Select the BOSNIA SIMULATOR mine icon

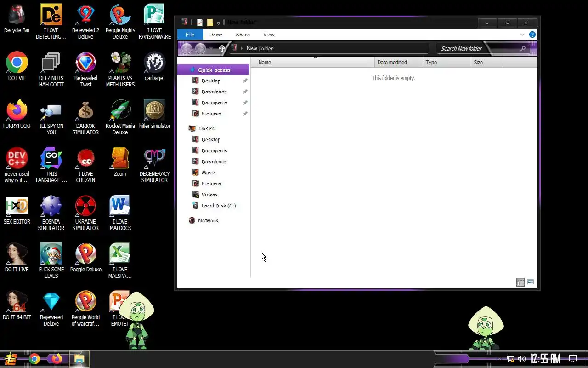(x=51, y=213)
